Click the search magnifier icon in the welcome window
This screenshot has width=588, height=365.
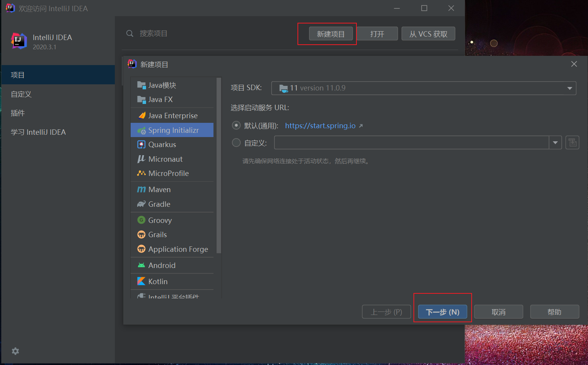[x=130, y=33]
